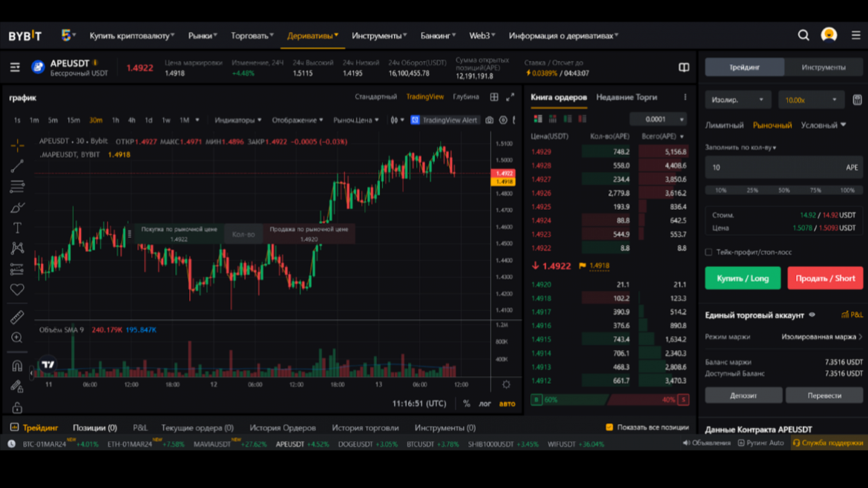Open the leverage 10.00x dropdown

(x=811, y=99)
